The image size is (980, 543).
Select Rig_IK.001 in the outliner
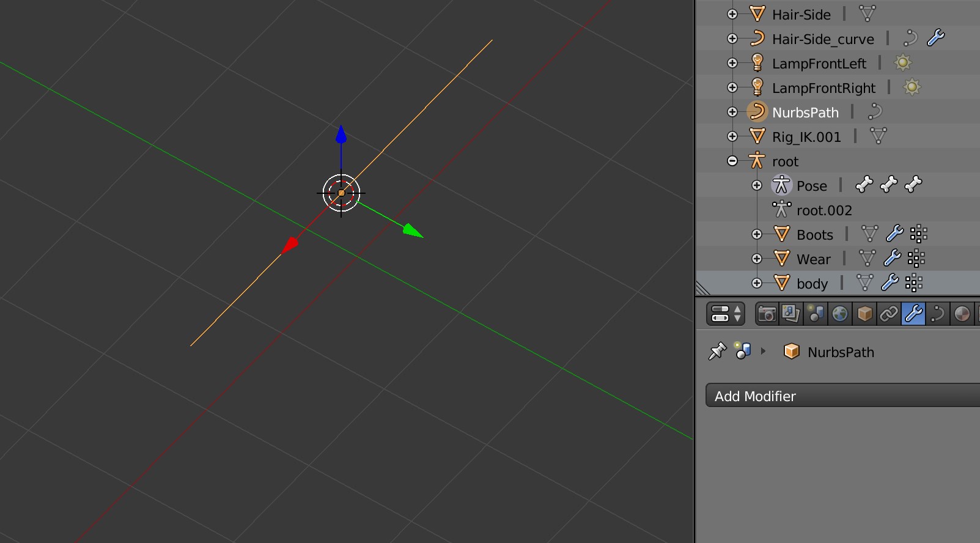coord(806,137)
